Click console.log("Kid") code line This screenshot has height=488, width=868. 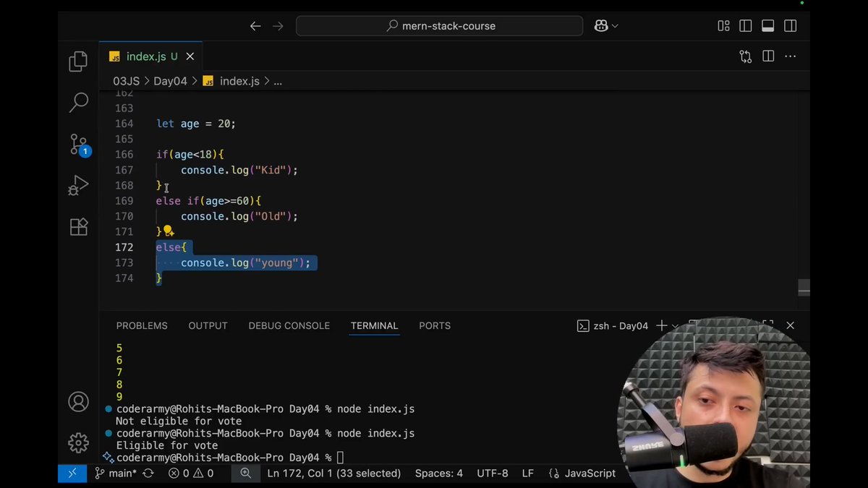point(239,170)
